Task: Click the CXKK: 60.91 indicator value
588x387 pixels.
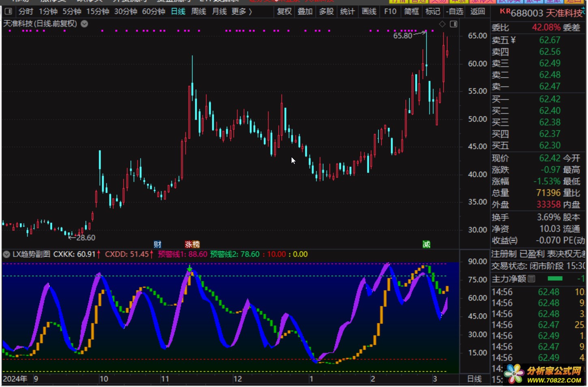Action: click(x=75, y=254)
